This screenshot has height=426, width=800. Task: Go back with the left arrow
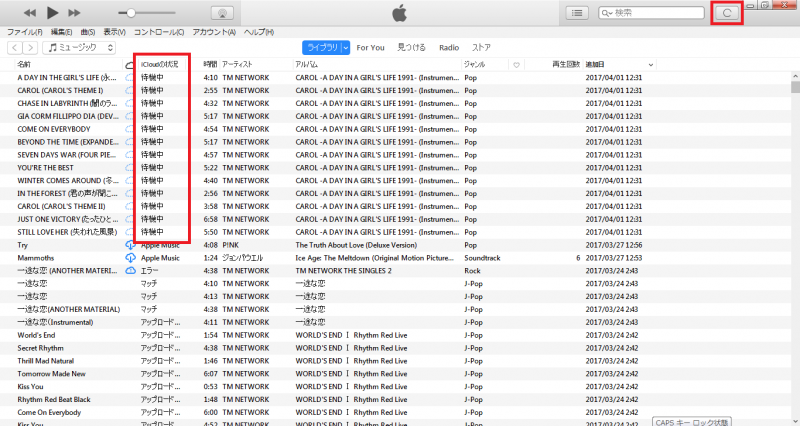point(15,47)
